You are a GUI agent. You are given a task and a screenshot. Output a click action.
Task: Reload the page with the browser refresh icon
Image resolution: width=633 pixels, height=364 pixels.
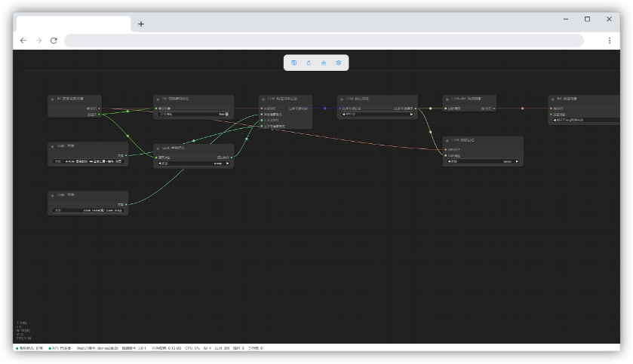(x=54, y=41)
